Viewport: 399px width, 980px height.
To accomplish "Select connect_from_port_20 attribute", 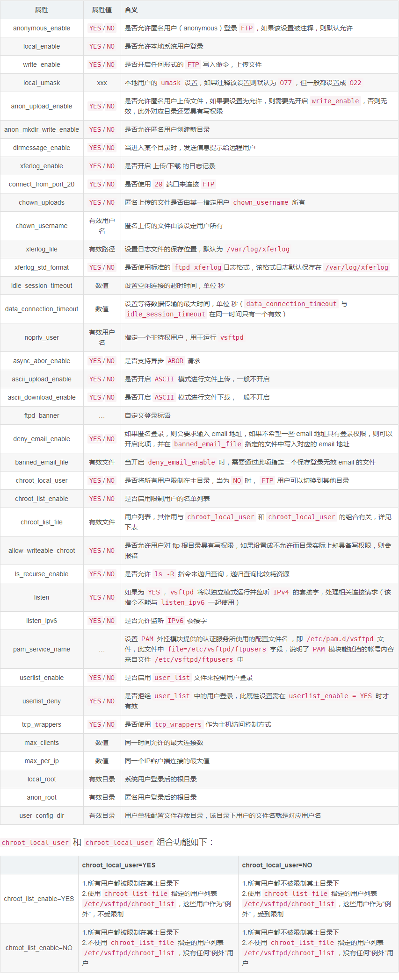I will [42, 184].
